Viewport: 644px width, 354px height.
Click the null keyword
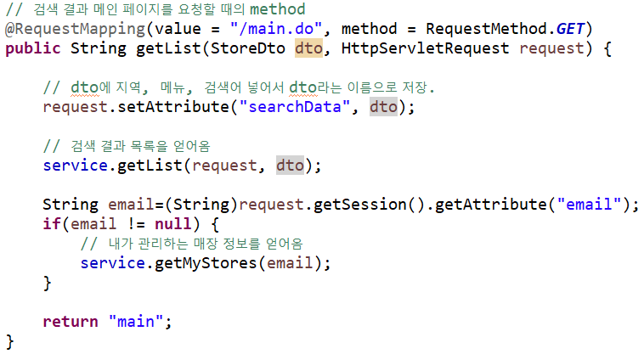[173, 224]
